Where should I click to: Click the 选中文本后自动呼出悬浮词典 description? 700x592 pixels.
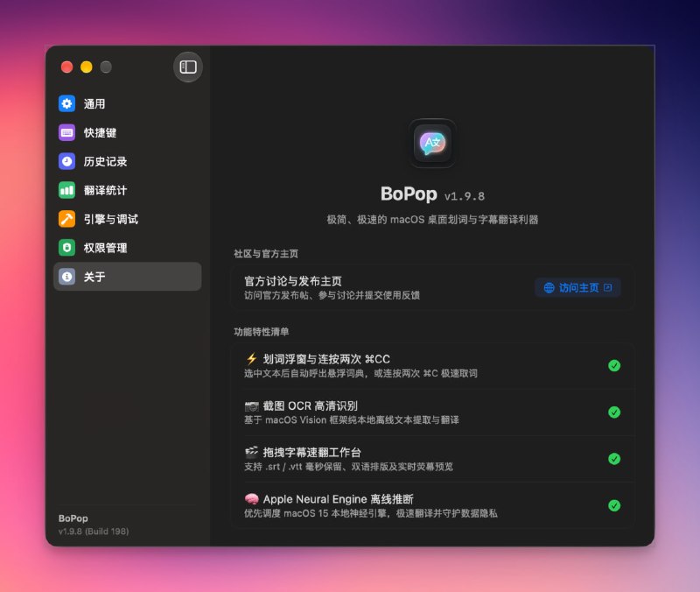pyautogui.click(x=360, y=374)
